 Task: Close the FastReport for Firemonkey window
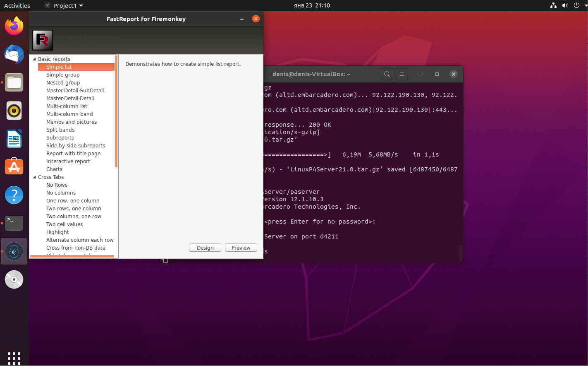256,19
